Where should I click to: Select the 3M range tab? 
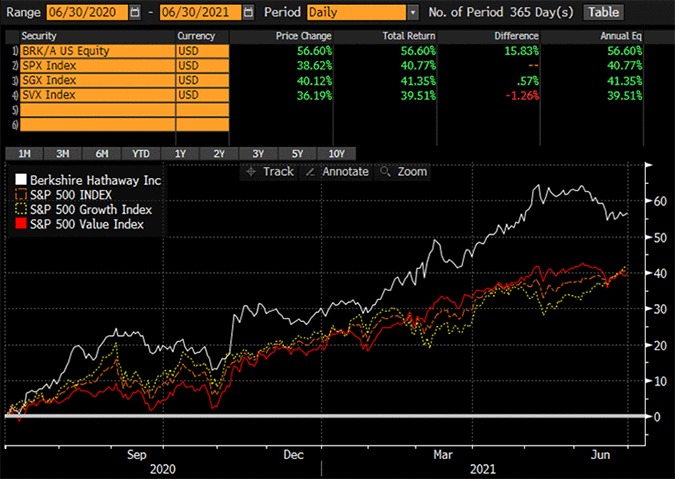[63, 154]
